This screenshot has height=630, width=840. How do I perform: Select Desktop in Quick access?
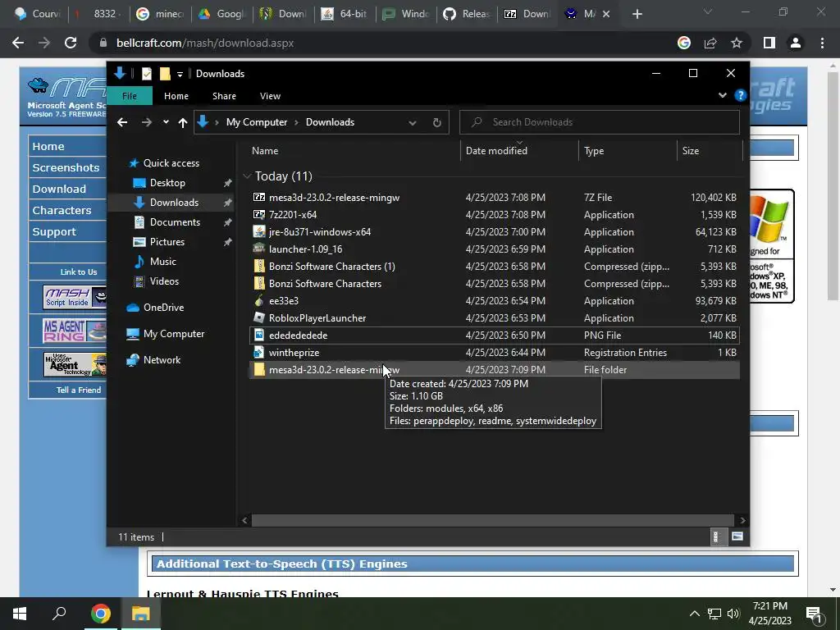click(x=167, y=183)
